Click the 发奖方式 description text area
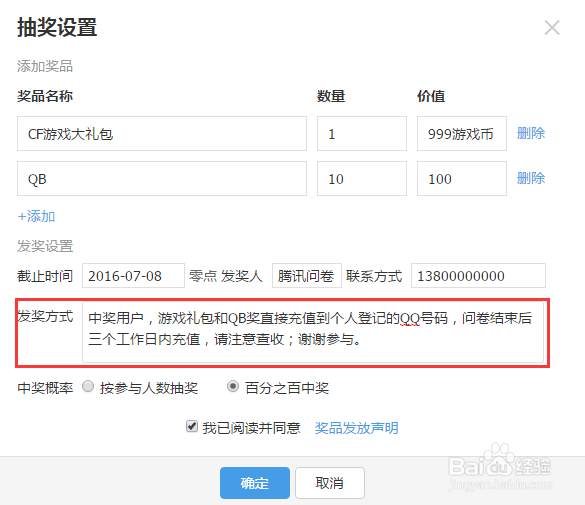The image size is (585, 505). (x=313, y=332)
